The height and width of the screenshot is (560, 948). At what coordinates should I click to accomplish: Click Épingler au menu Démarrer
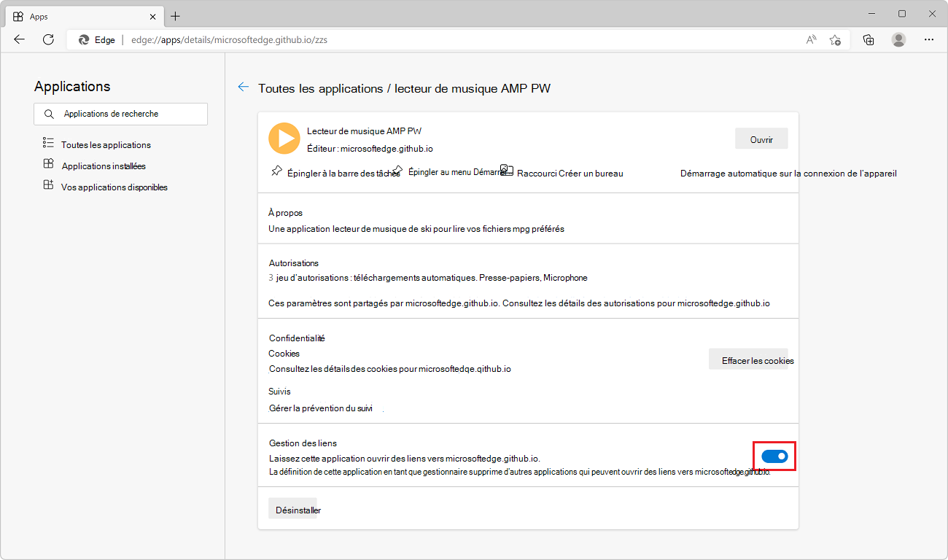point(457,172)
